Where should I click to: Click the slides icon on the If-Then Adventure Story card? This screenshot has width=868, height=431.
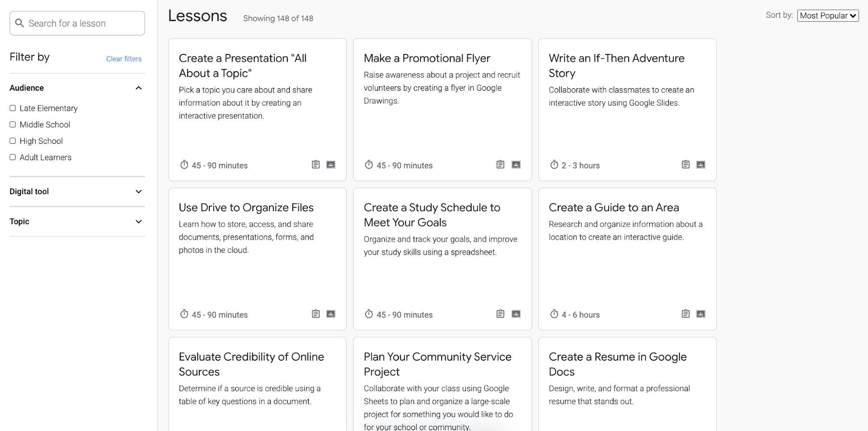(x=701, y=165)
